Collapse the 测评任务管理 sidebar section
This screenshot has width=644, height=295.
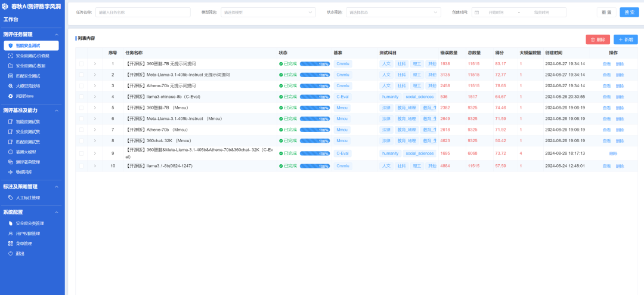(x=57, y=35)
